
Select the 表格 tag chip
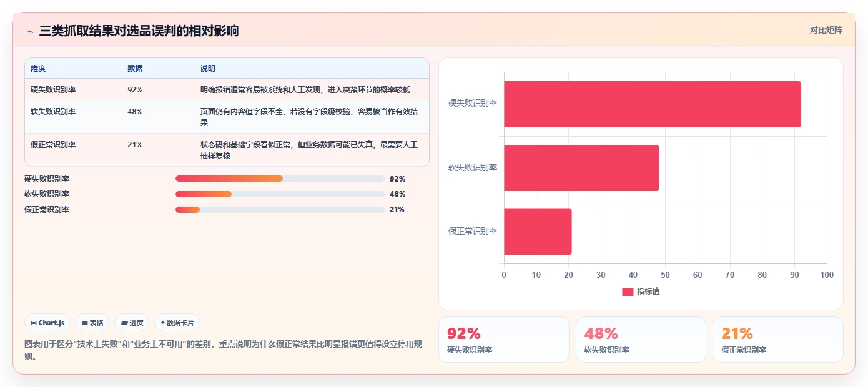[92, 323]
